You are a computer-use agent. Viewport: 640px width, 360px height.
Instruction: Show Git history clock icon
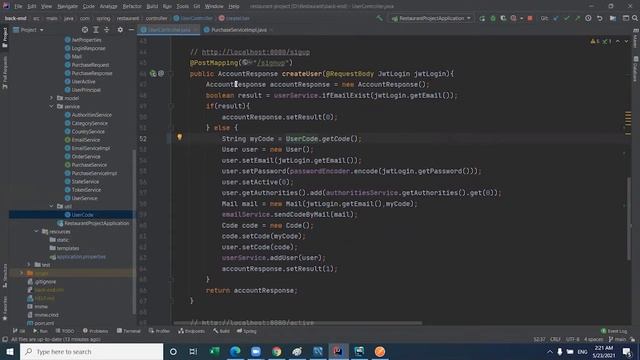point(588,18)
